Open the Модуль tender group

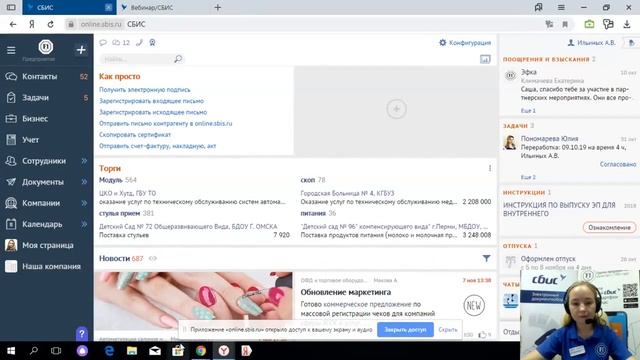(111, 180)
